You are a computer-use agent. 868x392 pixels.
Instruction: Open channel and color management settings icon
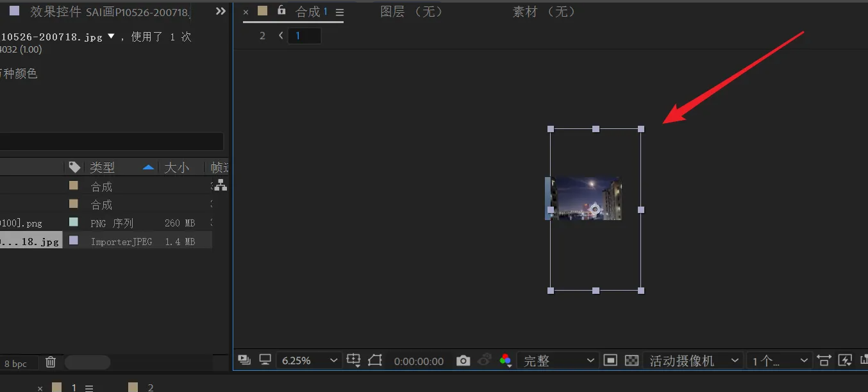click(x=506, y=361)
